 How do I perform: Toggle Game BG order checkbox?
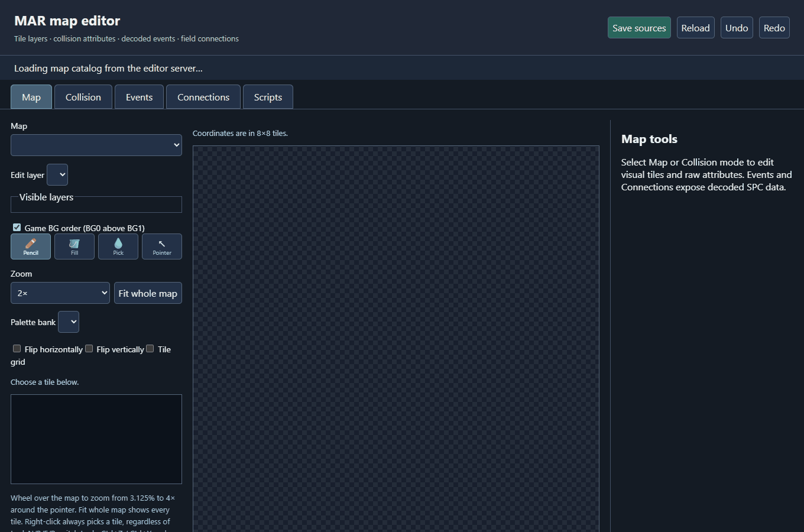tap(17, 228)
